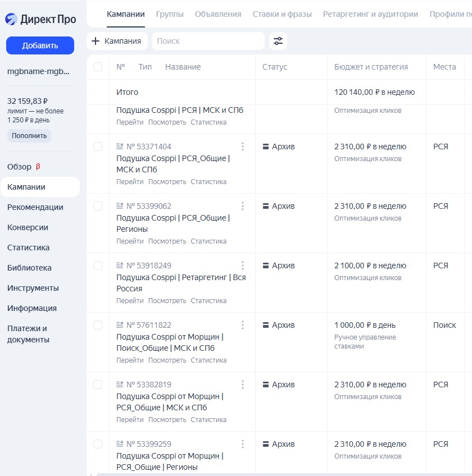472x476 pixels.
Task: Open Платежи и документы in sidebar
Action: coord(28,334)
